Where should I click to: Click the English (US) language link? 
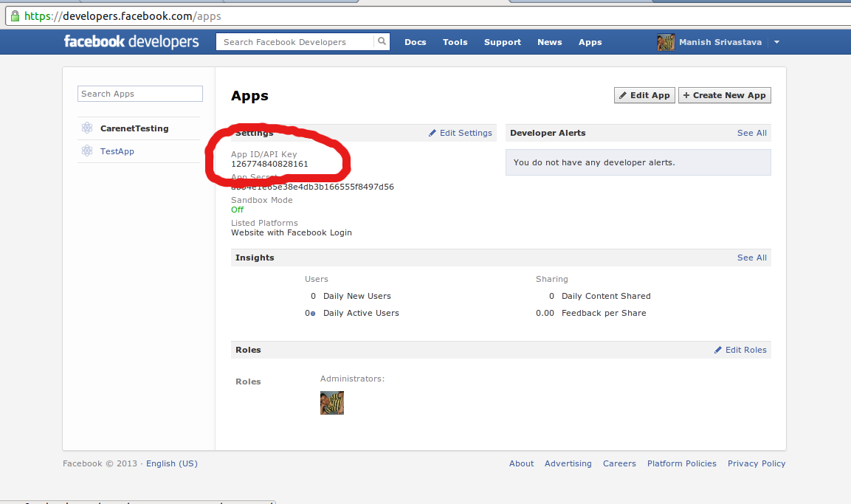pos(171,463)
